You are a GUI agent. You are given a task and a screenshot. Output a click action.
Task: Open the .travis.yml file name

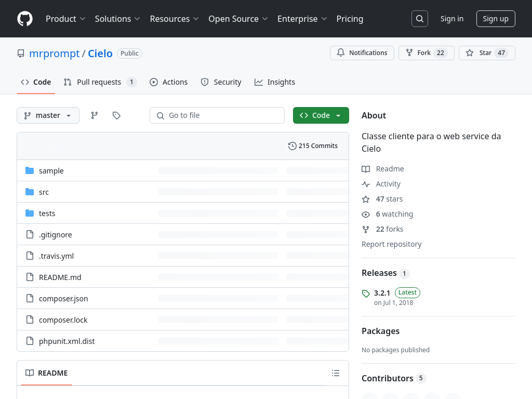tap(56, 256)
